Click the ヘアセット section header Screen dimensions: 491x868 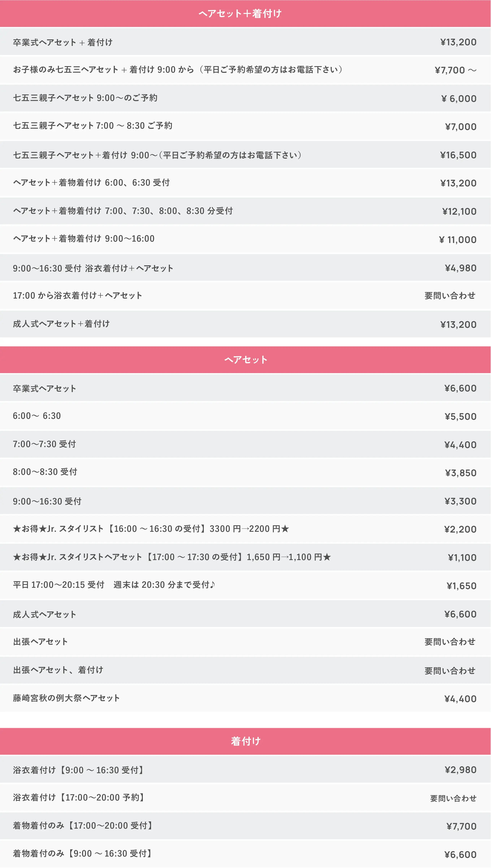(x=245, y=360)
